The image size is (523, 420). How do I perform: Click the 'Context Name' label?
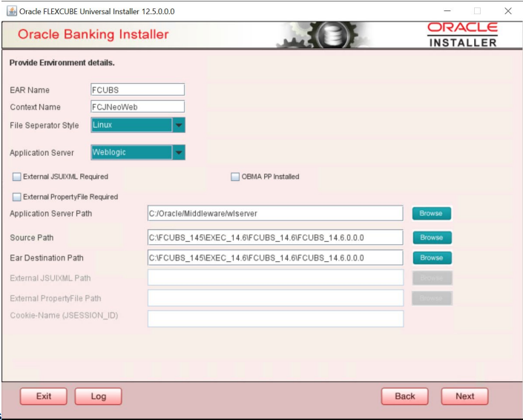[x=36, y=107]
